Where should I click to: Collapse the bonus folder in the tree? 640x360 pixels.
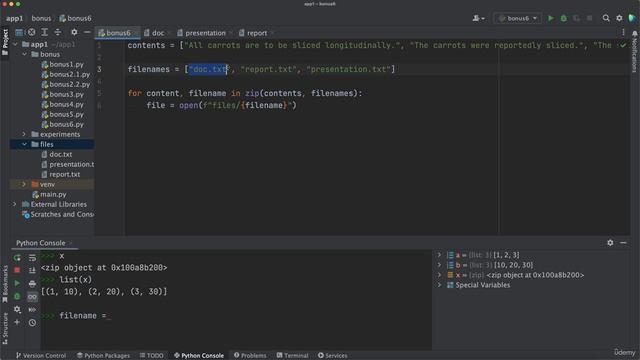pos(24,54)
